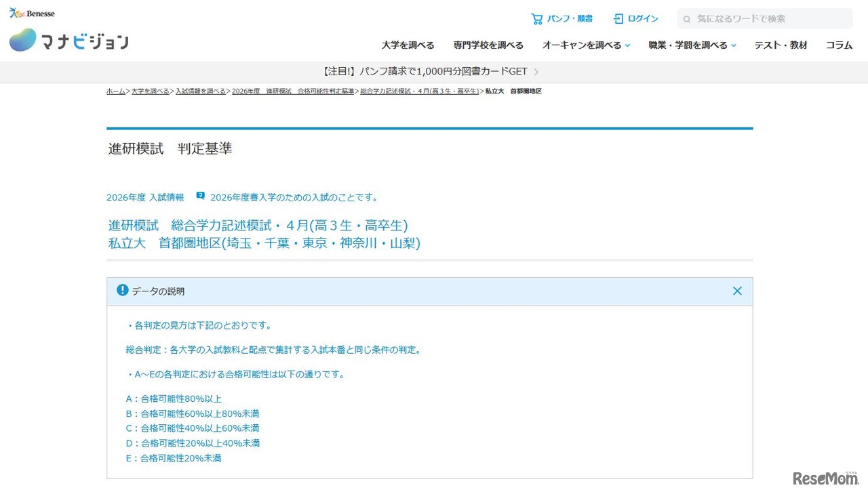Go to ホーム in breadcrumb
The width and height of the screenshot is (868, 494).
[x=115, y=91]
